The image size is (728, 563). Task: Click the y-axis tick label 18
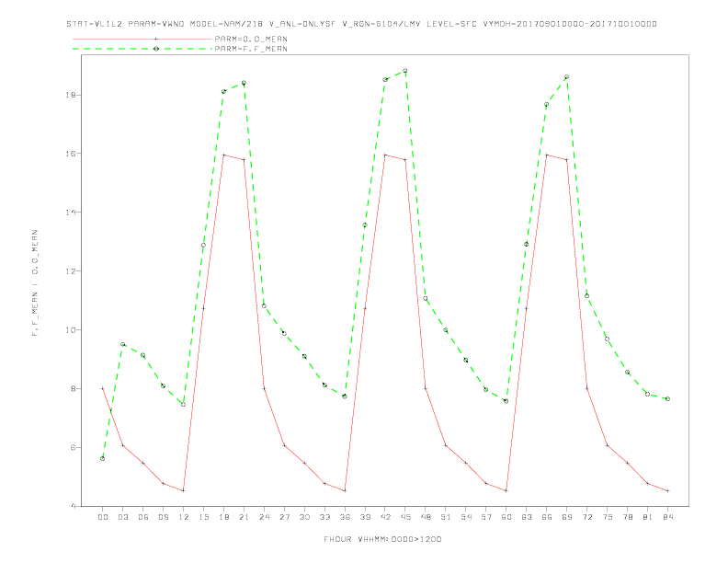coord(71,95)
